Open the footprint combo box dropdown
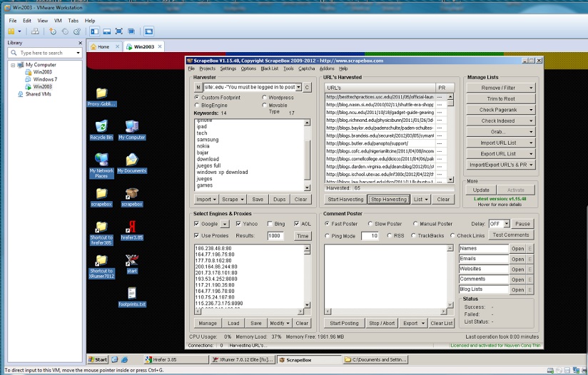This screenshot has height=375, width=588. tap(298, 87)
